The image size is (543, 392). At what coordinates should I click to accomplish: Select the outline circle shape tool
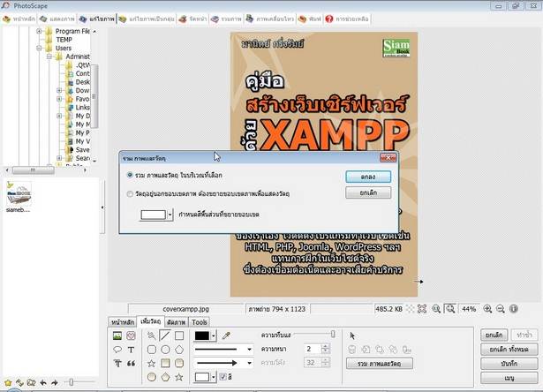point(165,350)
